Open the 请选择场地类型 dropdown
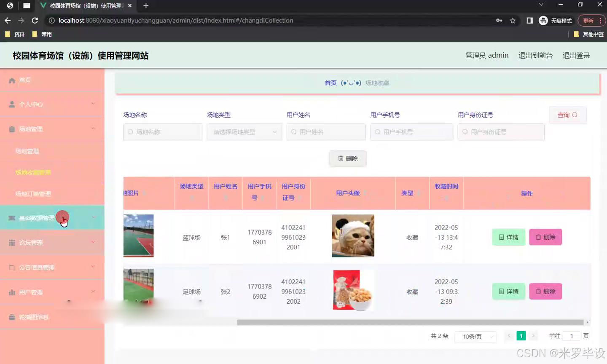The height and width of the screenshot is (364, 607). [x=244, y=132]
